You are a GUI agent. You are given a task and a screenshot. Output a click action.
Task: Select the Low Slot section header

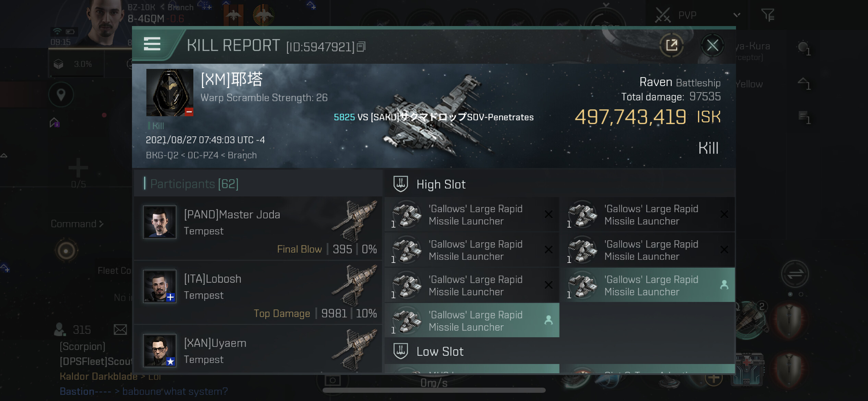[560, 351]
